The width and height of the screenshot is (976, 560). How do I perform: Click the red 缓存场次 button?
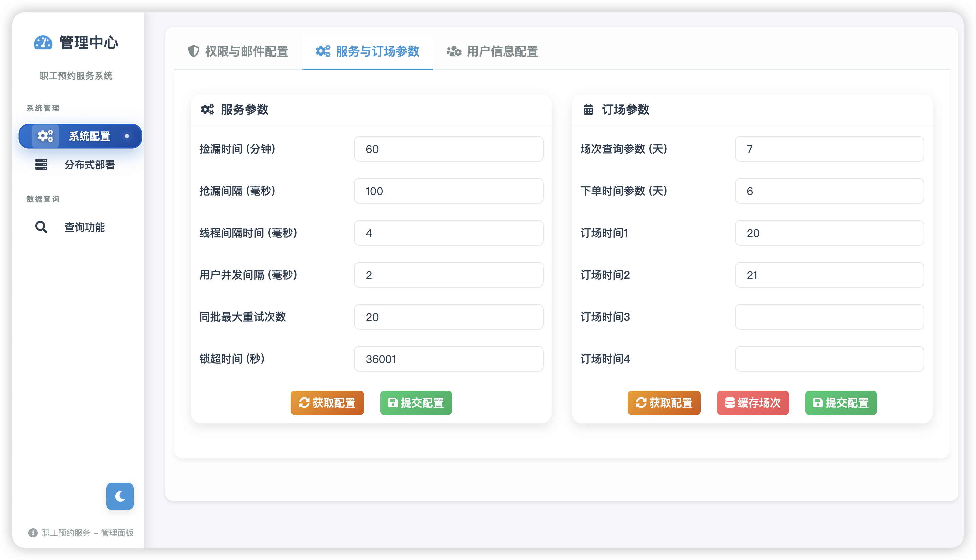752,403
